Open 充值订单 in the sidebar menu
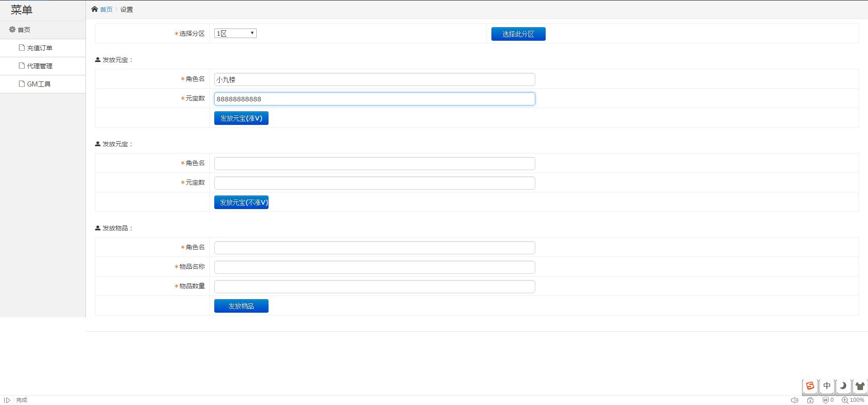Viewport: 868px width, 405px height. [x=39, y=48]
